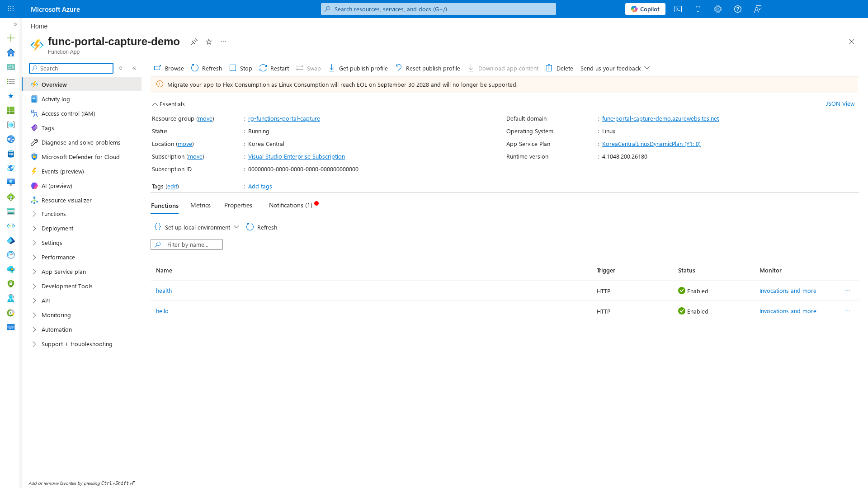Open All services list icon
This screenshot has height=488, width=868.
[11, 81]
